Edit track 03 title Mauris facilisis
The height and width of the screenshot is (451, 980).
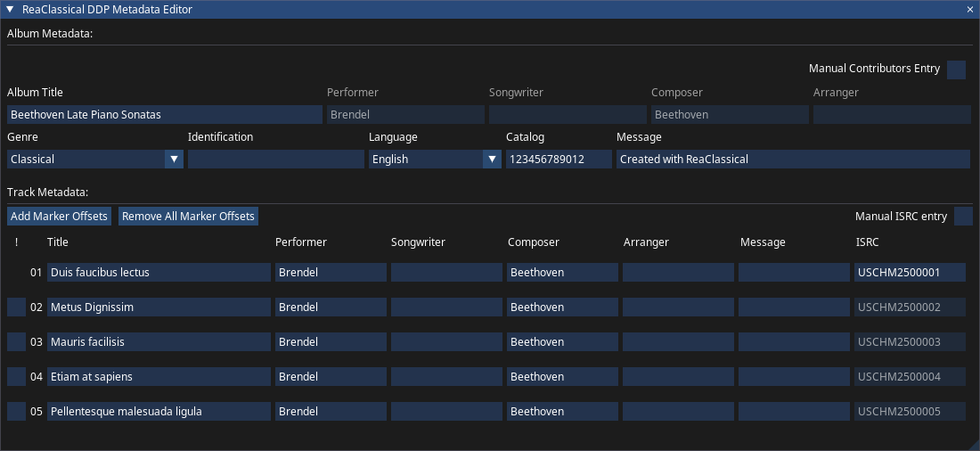coord(159,342)
